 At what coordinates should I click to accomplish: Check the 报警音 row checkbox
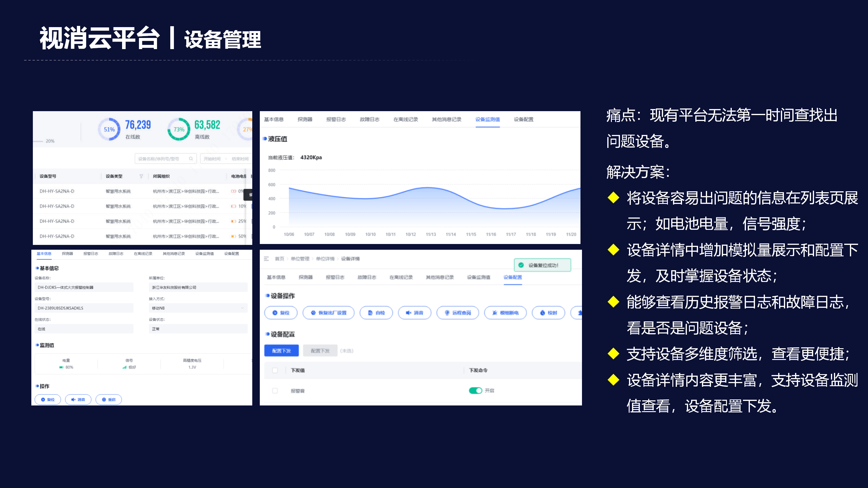pos(275,391)
